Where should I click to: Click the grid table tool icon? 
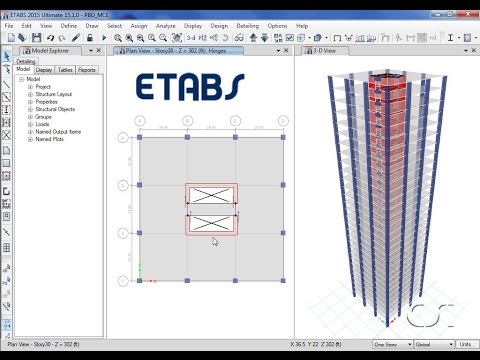[6, 248]
